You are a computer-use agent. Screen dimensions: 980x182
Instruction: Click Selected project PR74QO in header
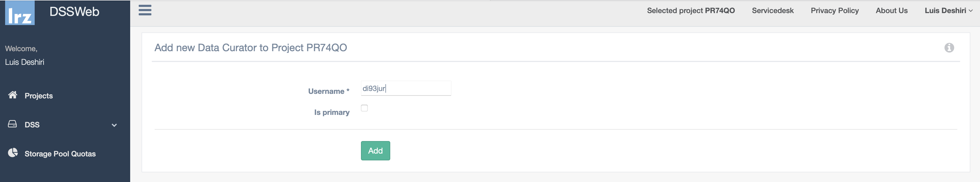[x=691, y=11]
